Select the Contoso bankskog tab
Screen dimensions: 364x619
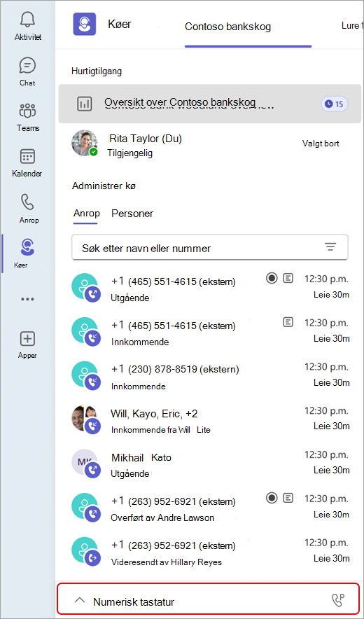(x=227, y=27)
